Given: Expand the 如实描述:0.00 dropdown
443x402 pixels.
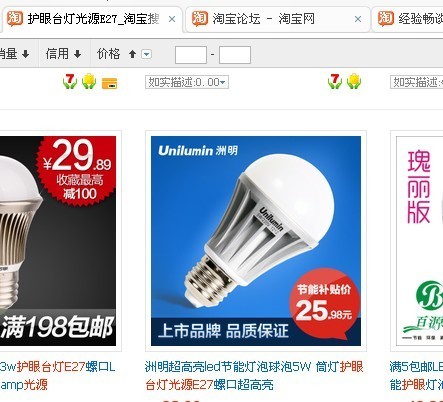Looking at the screenshot, I should [x=187, y=82].
